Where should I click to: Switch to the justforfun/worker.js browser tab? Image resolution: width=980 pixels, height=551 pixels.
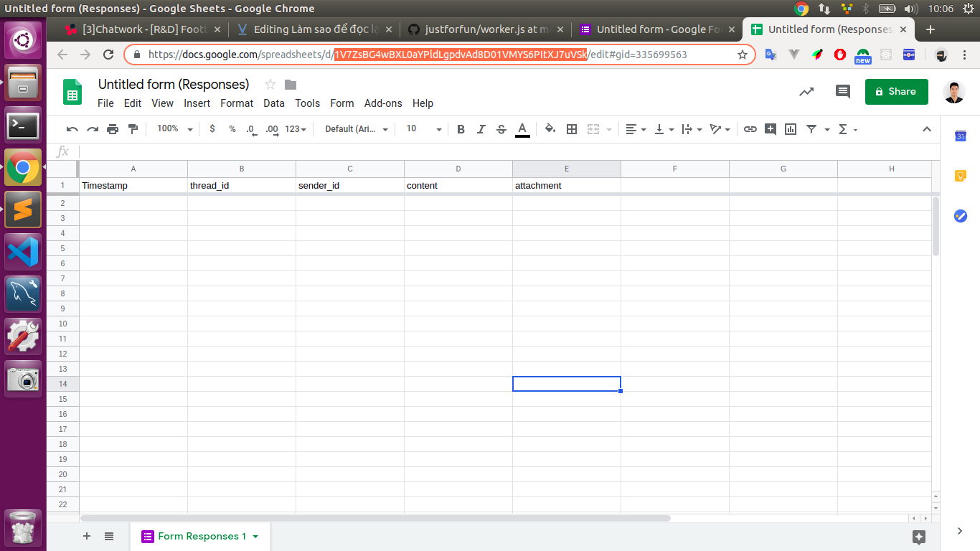pos(484,29)
